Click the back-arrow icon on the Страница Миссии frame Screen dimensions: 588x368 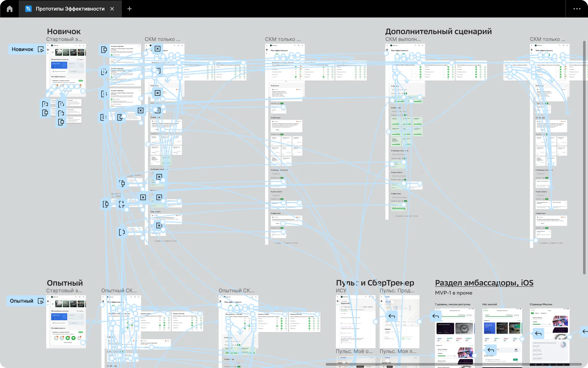pos(538,333)
